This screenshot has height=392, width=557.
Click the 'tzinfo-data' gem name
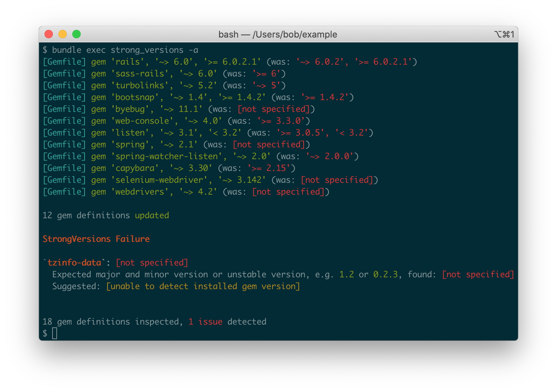coord(74,263)
